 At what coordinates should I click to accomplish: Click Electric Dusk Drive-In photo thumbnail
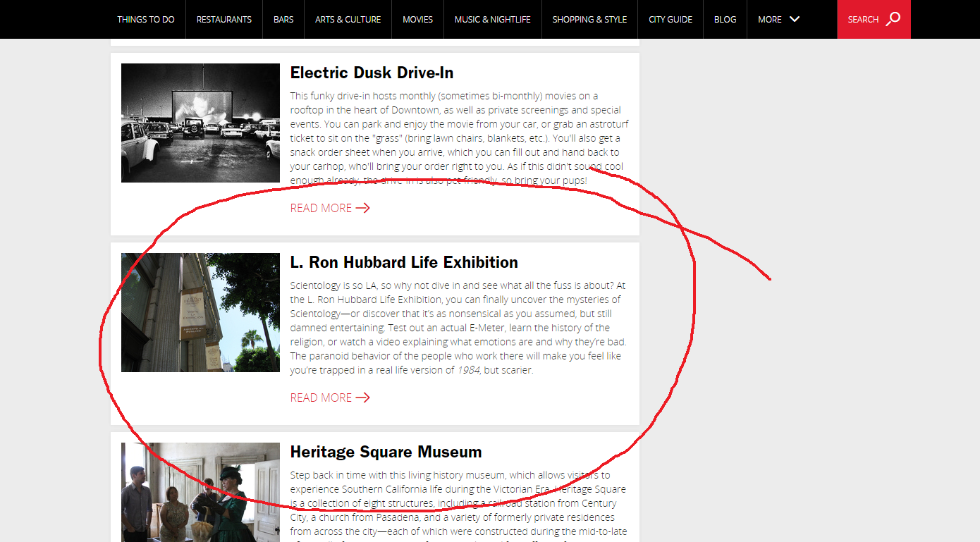200,123
